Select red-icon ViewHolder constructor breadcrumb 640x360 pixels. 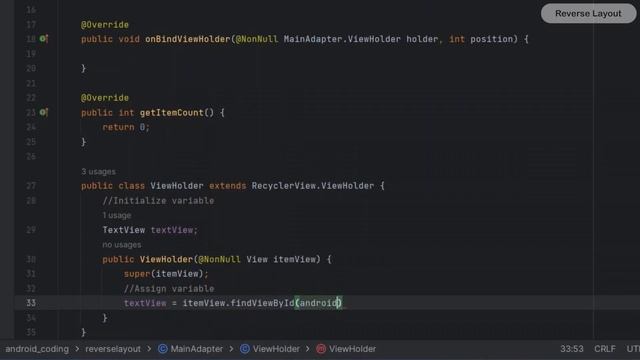352,349
